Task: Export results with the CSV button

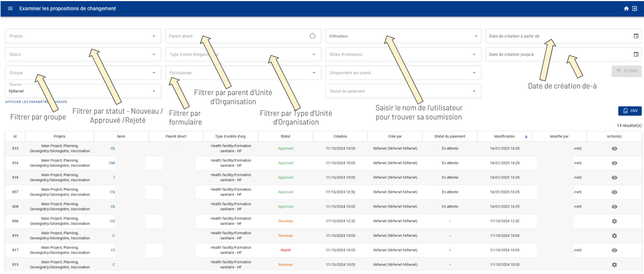Action: point(630,111)
